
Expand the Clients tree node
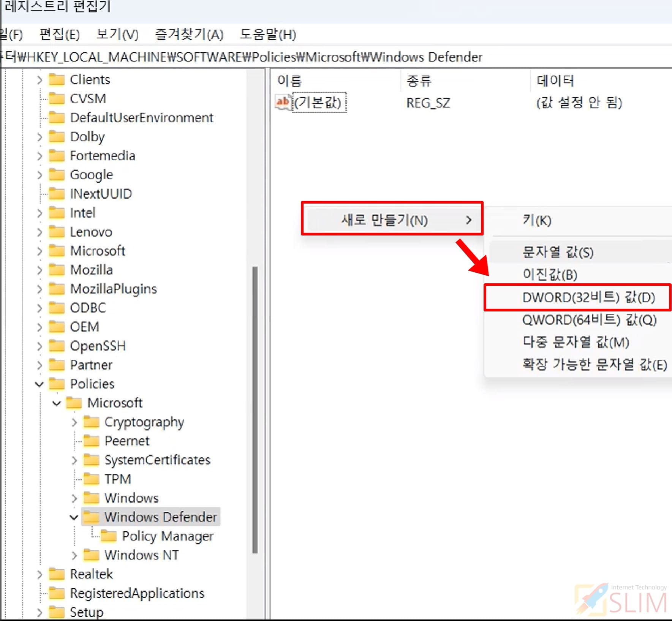point(40,80)
